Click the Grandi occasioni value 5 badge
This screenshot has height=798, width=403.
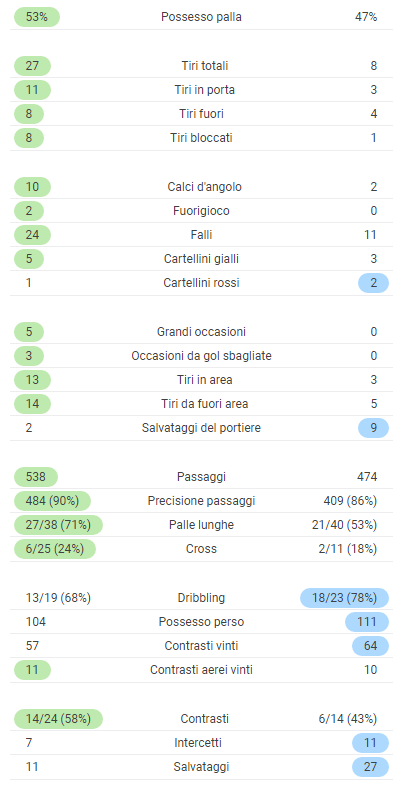pos(28,332)
